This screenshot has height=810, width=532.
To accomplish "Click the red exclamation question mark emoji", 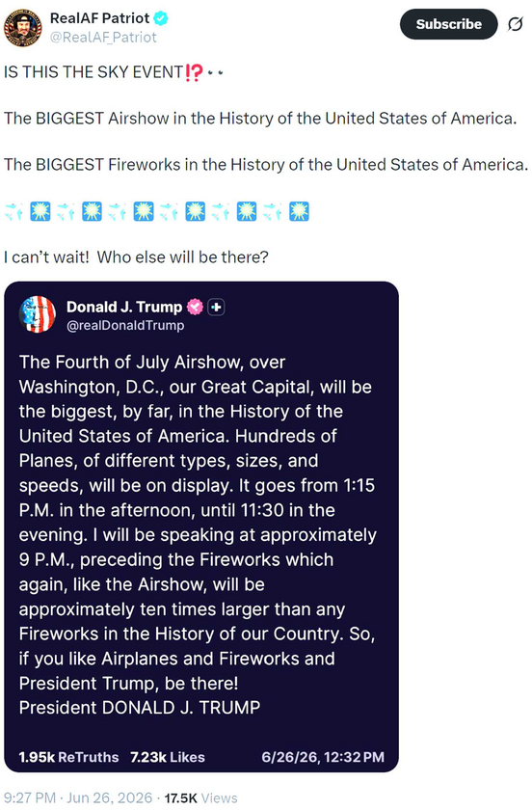I will (x=195, y=72).
